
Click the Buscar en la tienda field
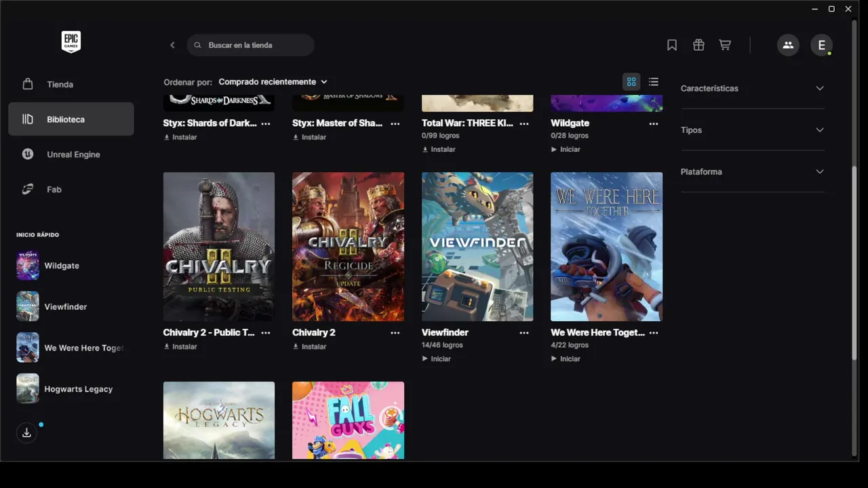click(251, 45)
